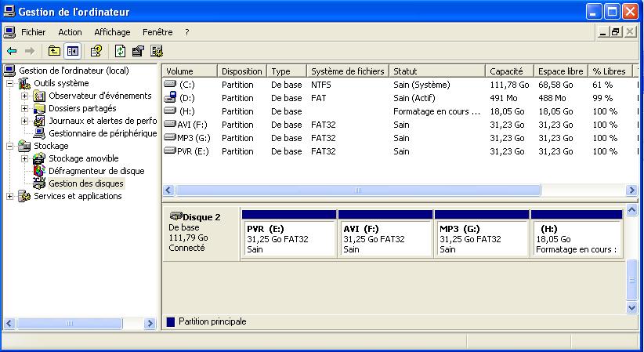Select the AVI (F:) volume row
Viewport: 644px width, 352px height.
point(400,125)
